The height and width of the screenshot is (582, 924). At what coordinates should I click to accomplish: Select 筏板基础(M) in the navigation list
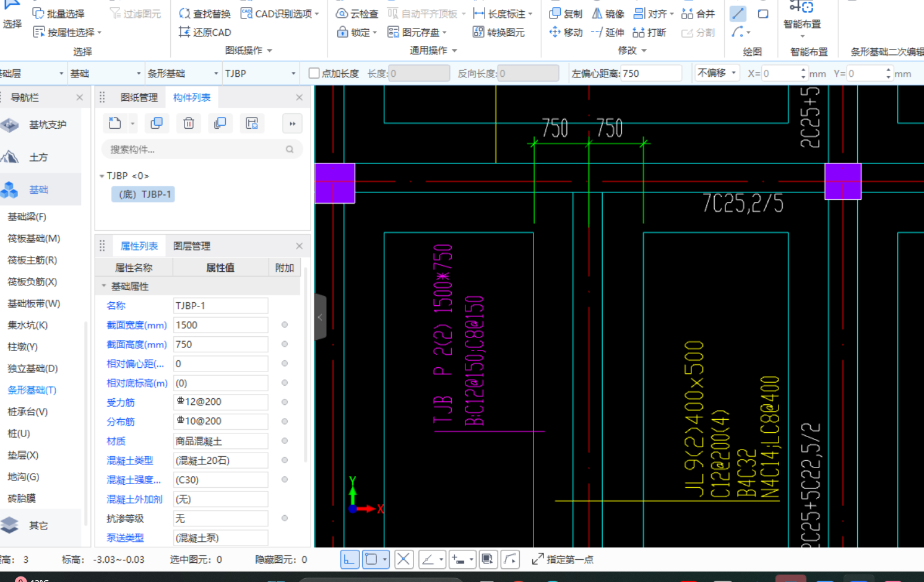click(x=33, y=238)
